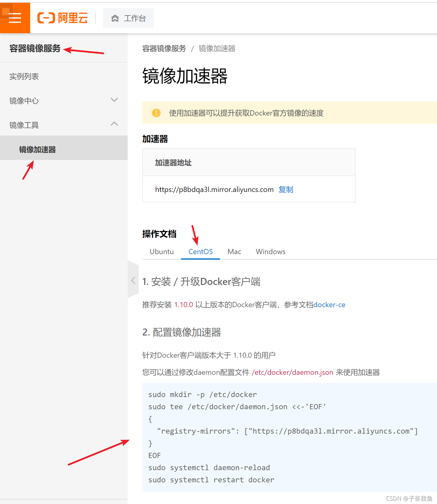Click the 操作文档 section heading
This screenshot has height=504, width=437.
point(159,234)
